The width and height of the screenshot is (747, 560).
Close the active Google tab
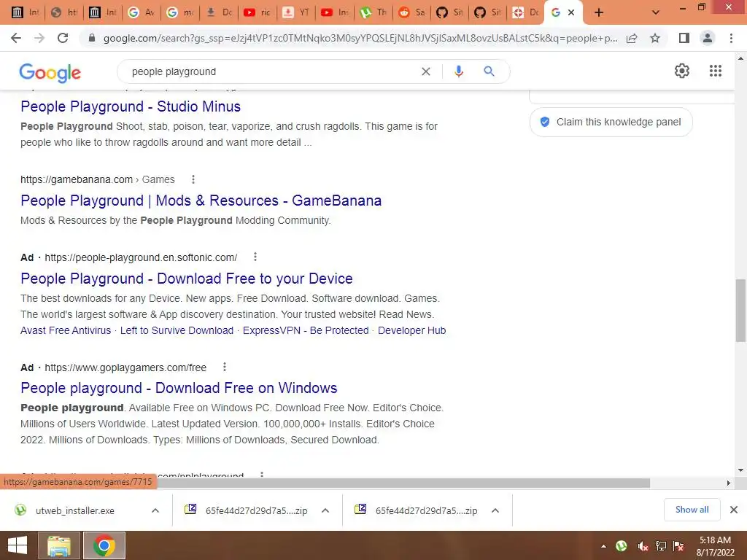pyautogui.click(x=571, y=12)
